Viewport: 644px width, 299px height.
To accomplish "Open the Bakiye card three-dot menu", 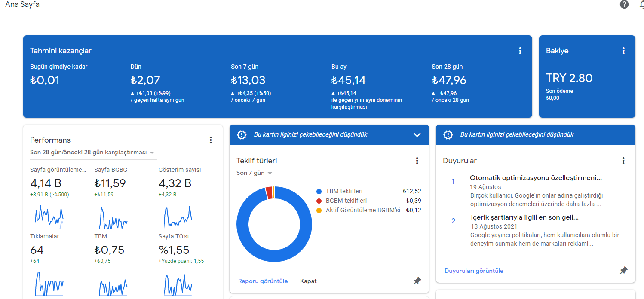I will pos(623,51).
